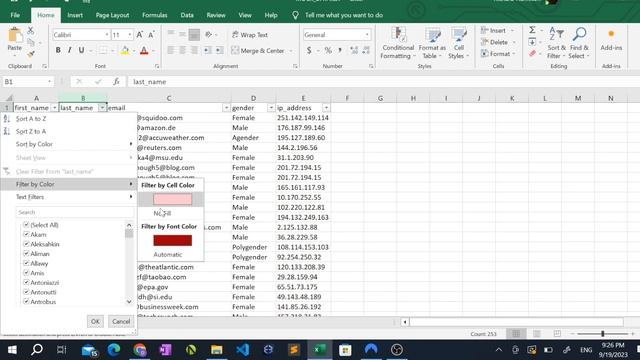
Task: Open the first_name filter dropdown
Action: 54,108
